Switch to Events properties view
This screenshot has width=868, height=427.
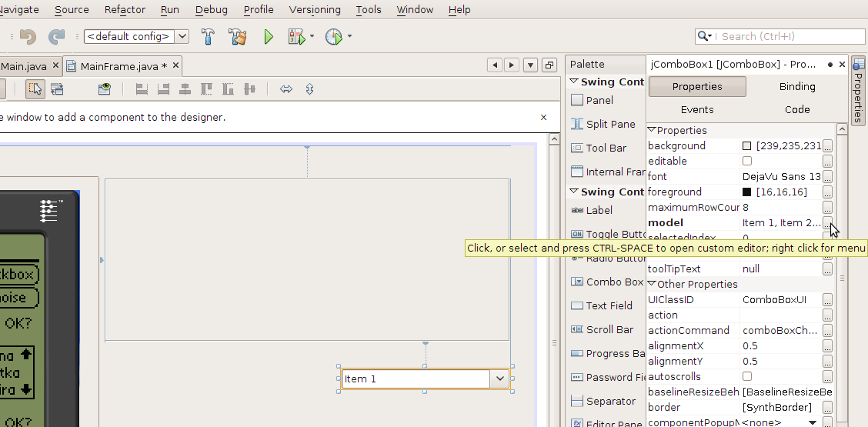click(697, 110)
